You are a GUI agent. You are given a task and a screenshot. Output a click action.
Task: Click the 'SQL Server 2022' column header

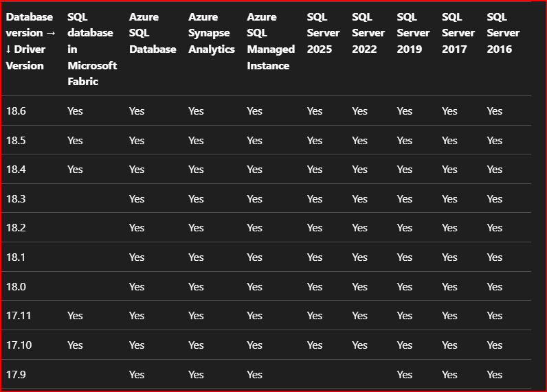[368, 33]
